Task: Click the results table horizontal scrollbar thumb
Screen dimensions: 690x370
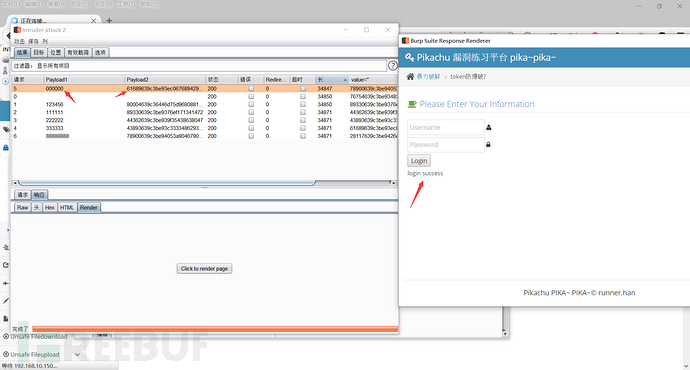Action: [167, 183]
